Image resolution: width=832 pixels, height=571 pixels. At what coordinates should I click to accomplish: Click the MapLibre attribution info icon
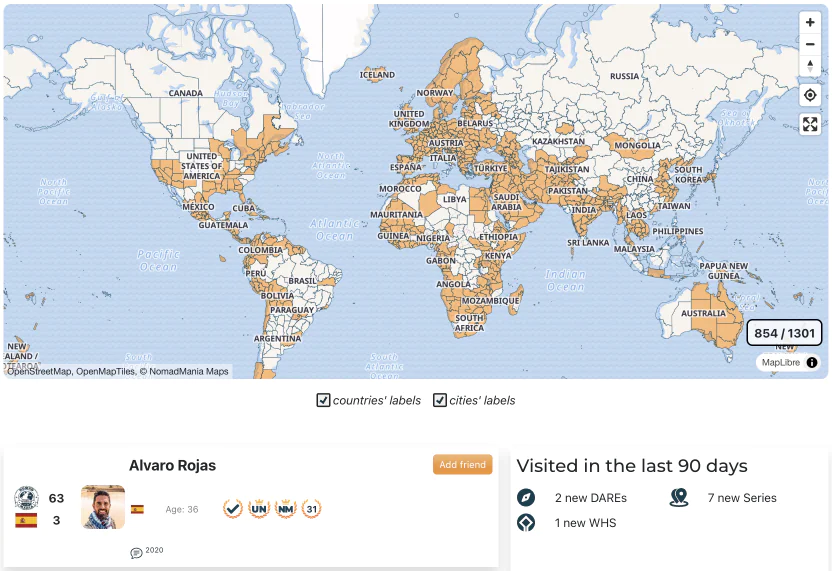[x=812, y=362]
